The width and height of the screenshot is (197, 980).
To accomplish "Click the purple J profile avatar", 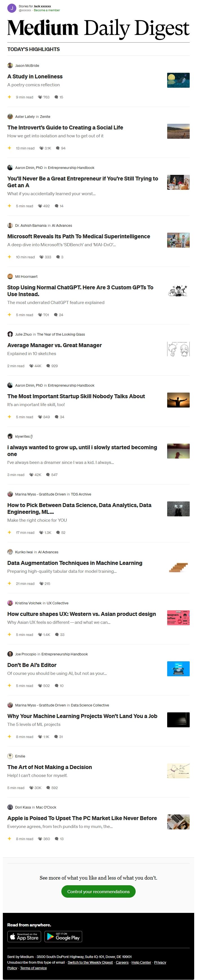I will tap(12, 8).
